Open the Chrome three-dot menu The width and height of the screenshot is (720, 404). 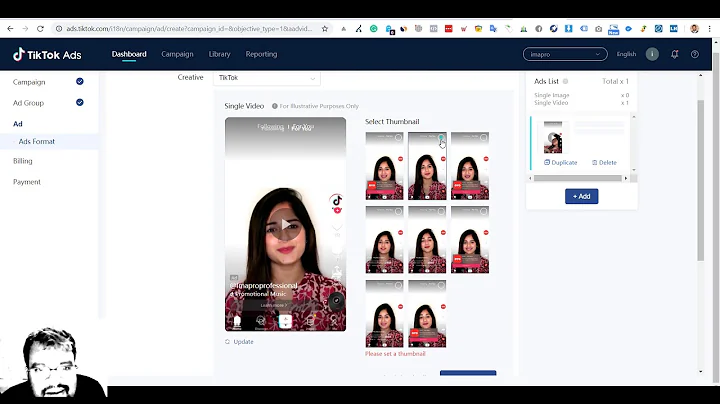click(x=709, y=28)
